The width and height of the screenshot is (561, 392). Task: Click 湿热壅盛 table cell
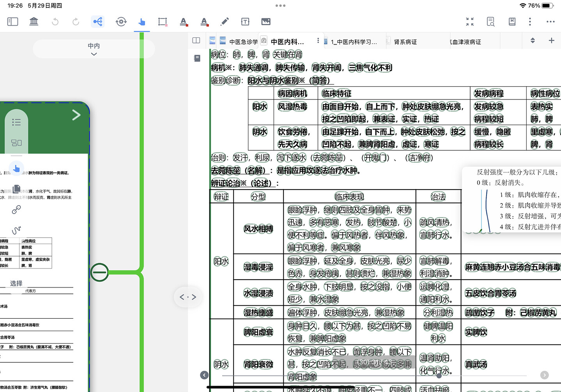258,312
